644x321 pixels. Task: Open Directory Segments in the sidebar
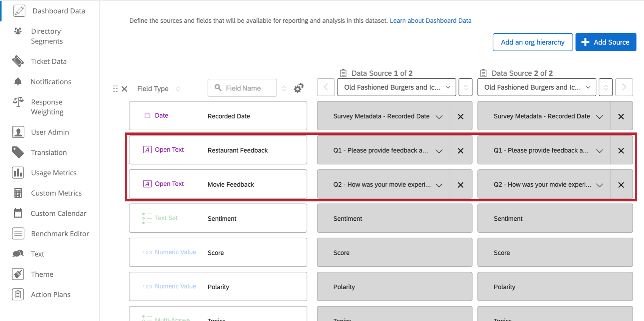[47, 36]
